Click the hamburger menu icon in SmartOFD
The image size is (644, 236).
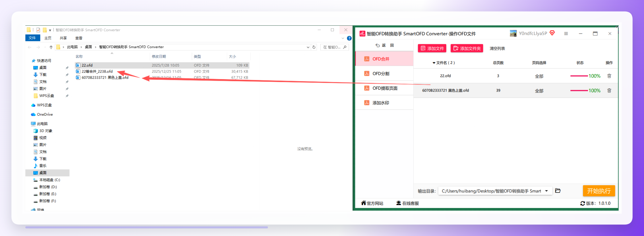[x=566, y=34]
